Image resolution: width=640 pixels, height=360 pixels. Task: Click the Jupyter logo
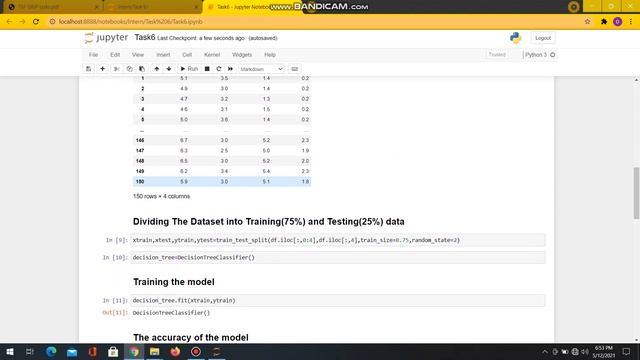click(x=107, y=38)
